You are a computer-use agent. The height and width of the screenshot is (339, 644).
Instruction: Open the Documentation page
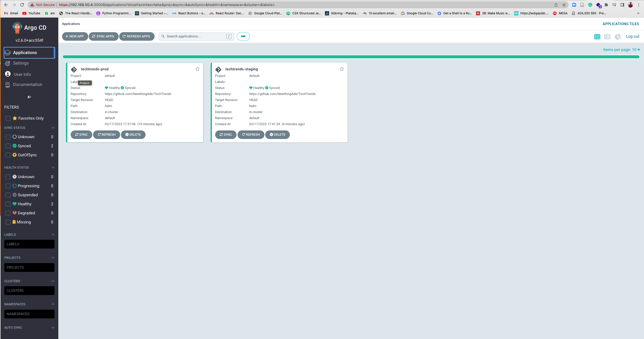click(27, 84)
